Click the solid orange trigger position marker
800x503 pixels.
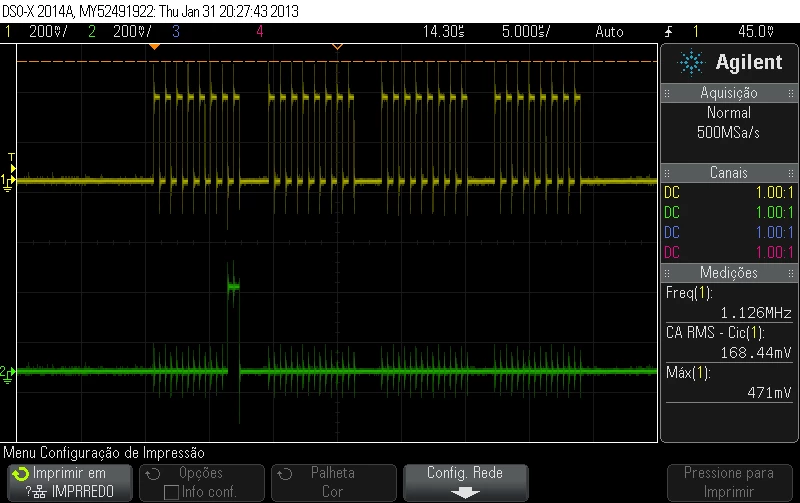[x=154, y=47]
